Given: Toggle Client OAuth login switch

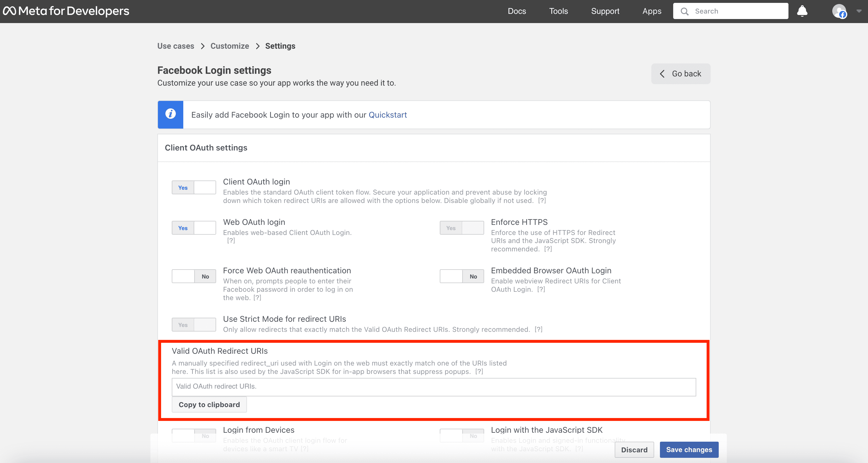Looking at the screenshot, I should coord(194,187).
